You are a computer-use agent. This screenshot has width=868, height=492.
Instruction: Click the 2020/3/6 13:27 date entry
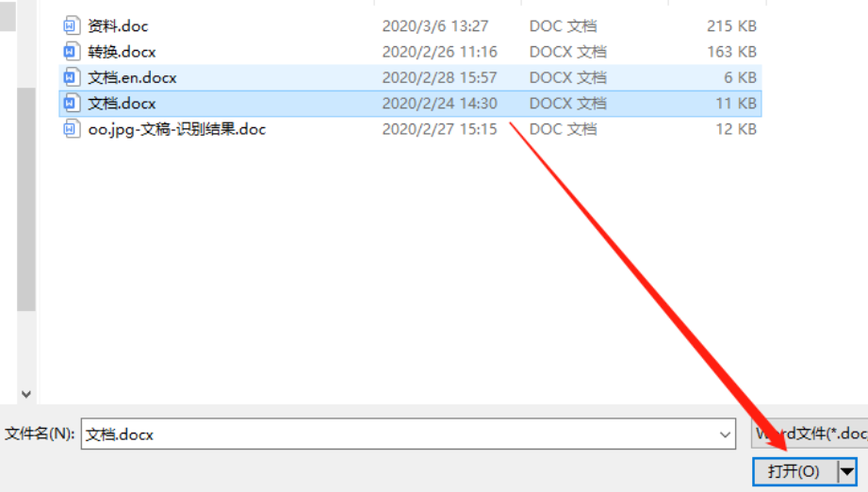tap(435, 26)
